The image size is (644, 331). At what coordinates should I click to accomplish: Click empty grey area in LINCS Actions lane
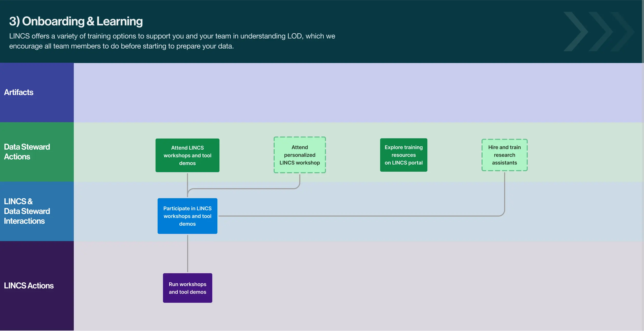tap(411, 285)
